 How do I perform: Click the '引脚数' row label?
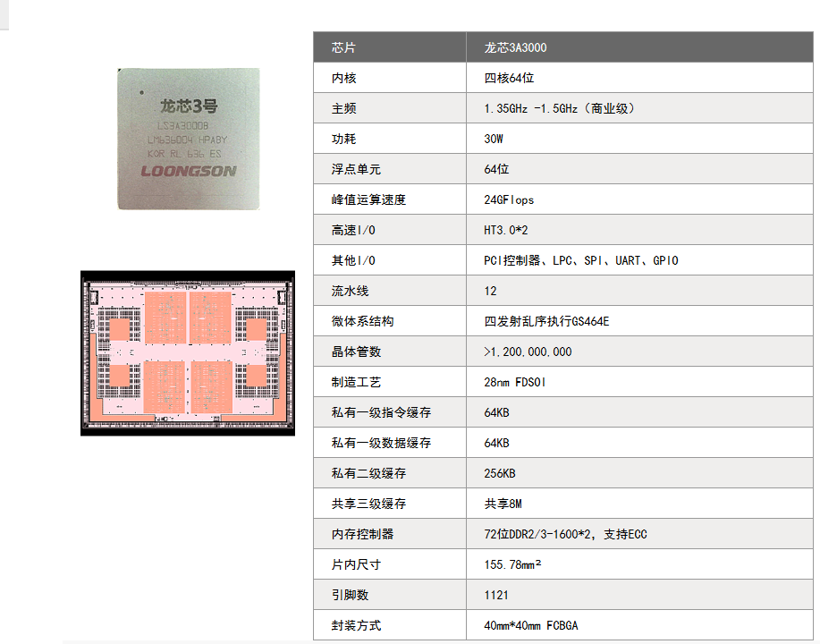[x=350, y=594]
